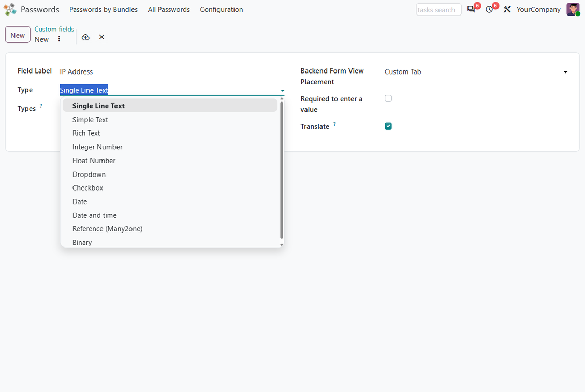Screen dimensions: 585x392
Task: Toggle the Required to enter a value checkbox
Action: tap(388, 98)
